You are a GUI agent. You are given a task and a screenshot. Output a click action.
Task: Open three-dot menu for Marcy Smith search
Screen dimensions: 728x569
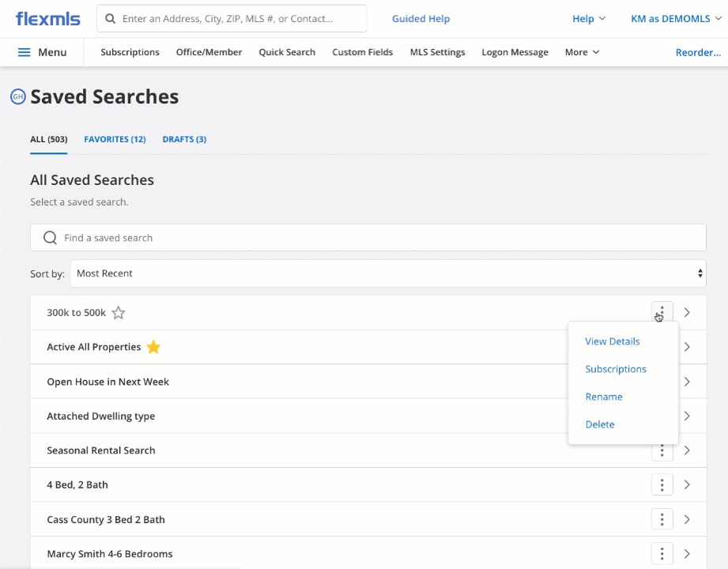tap(662, 553)
